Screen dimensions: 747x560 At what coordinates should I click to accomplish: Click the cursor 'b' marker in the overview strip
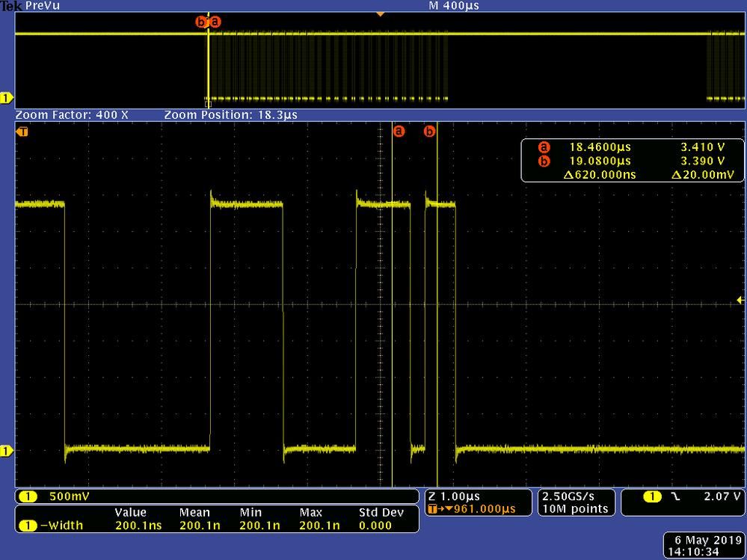[201, 22]
